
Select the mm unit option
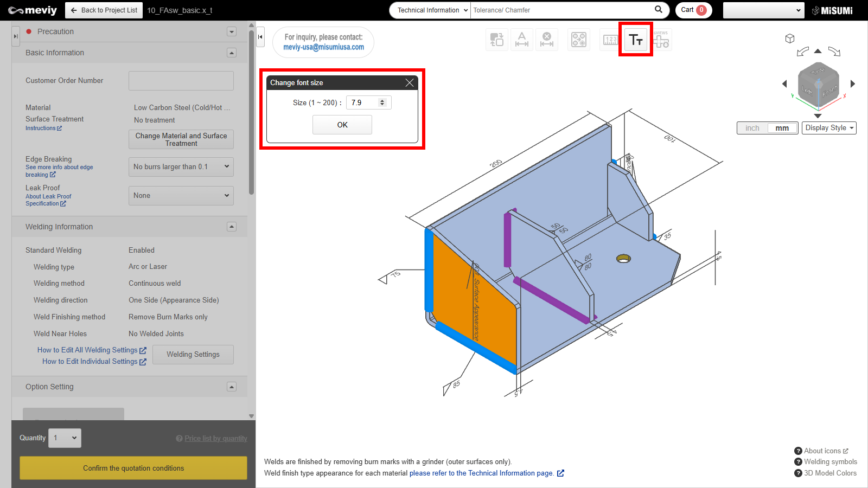782,128
